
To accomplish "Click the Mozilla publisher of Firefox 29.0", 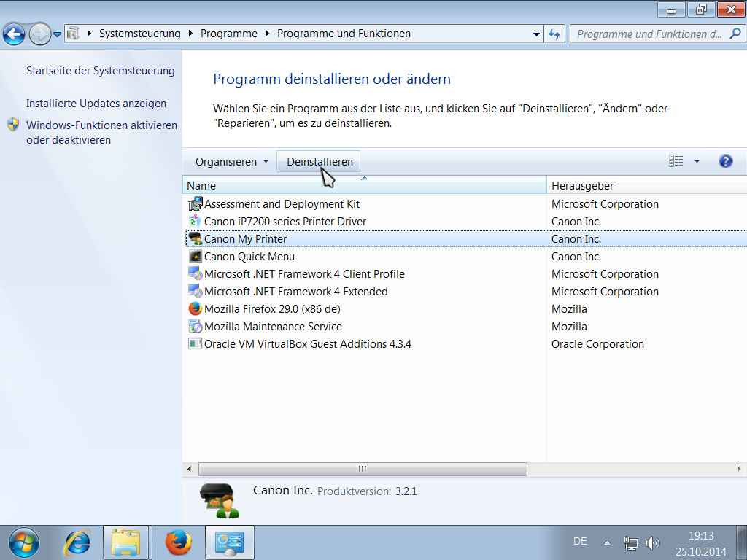I will (569, 309).
